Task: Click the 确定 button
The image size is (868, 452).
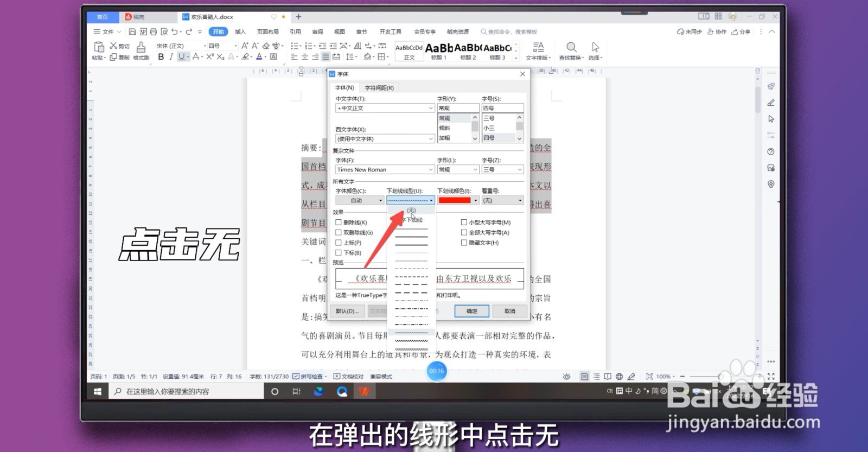Action: click(x=472, y=311)
